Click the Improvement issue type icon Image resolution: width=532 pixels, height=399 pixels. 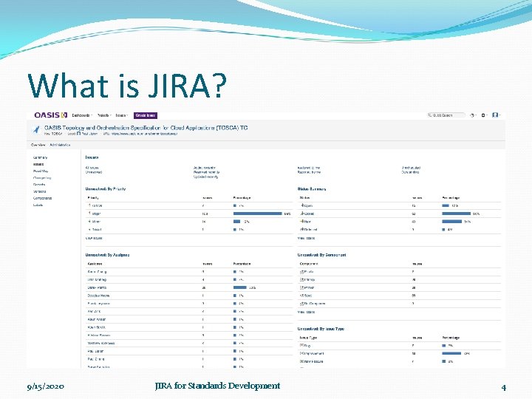click(x=301, y=353)
